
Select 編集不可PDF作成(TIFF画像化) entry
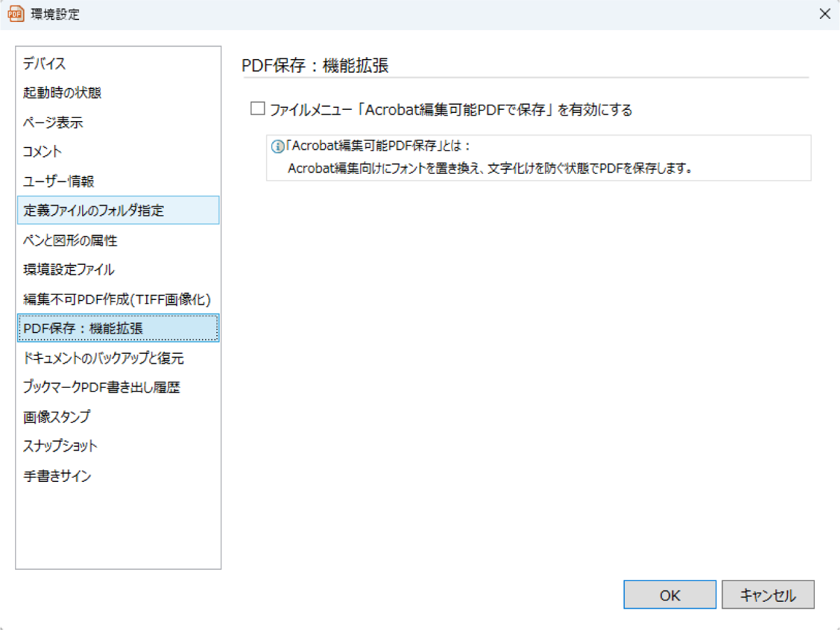click(x=118, y=299)
